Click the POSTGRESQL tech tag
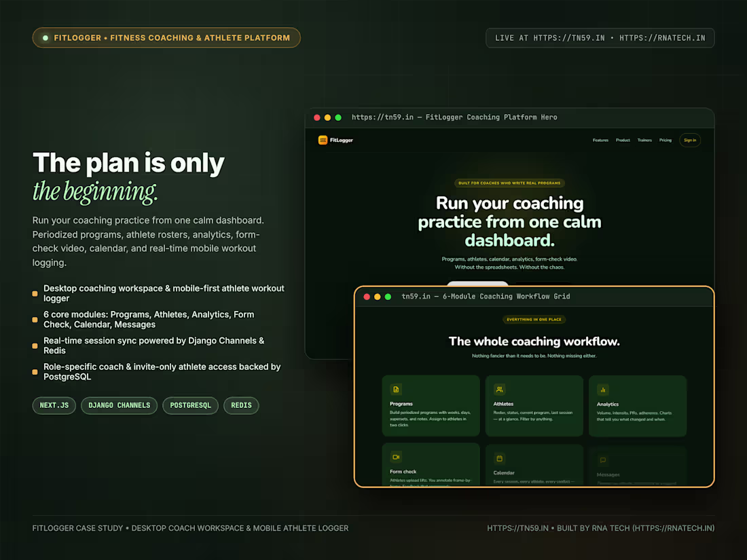This screenshot has width=747, height=560. (190, 405)
